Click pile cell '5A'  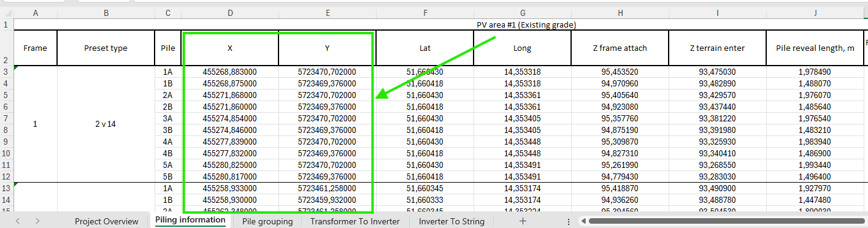(x=168, y=165)
